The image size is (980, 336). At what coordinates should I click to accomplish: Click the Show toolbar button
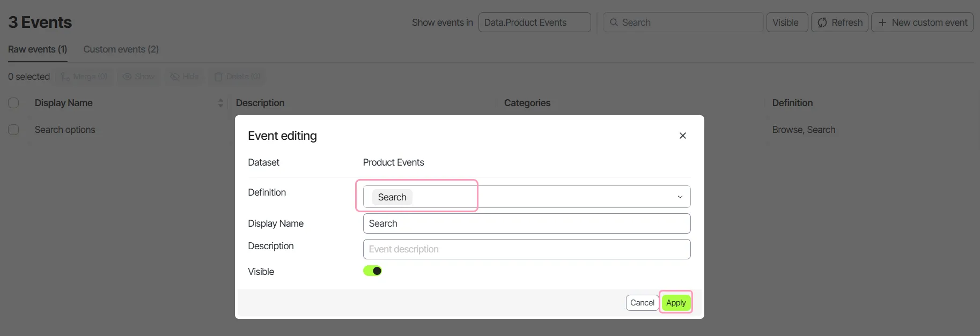(139, 77)
